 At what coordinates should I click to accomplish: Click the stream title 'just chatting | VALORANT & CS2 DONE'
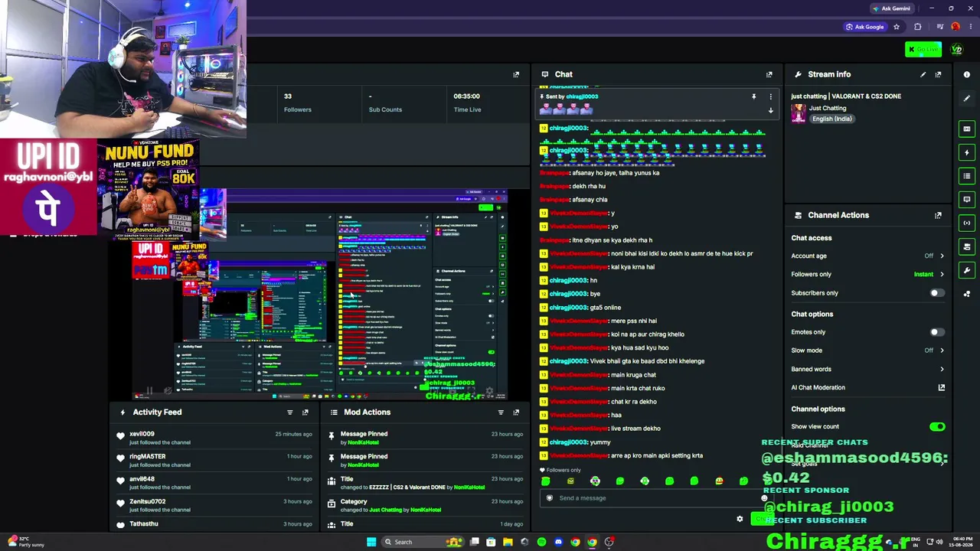846,96
